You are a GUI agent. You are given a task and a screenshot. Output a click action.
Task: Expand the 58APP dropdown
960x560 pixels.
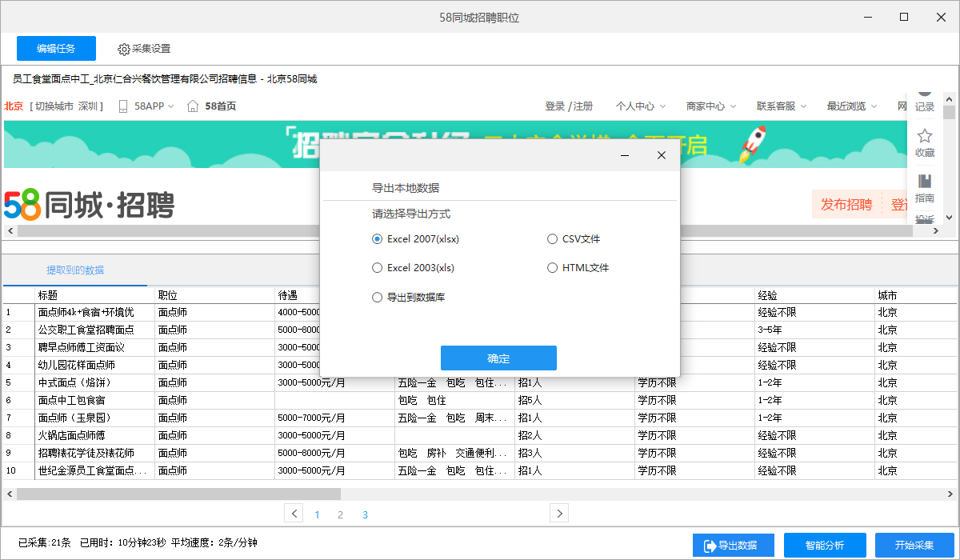pyautogui.click(x=170, y=106)
